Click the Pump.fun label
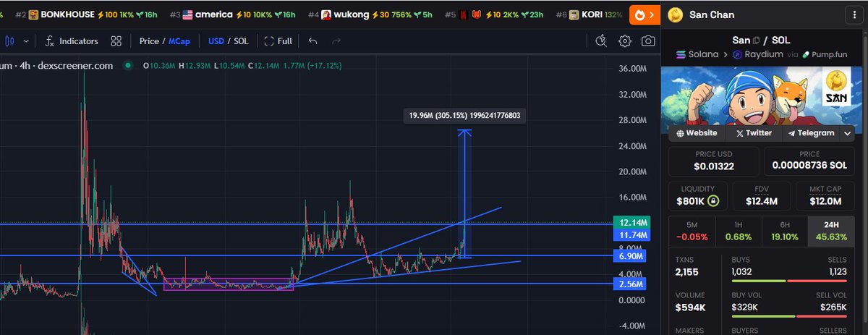The width and height of the screenshot is (868, 335). click(x=825, y=54)
